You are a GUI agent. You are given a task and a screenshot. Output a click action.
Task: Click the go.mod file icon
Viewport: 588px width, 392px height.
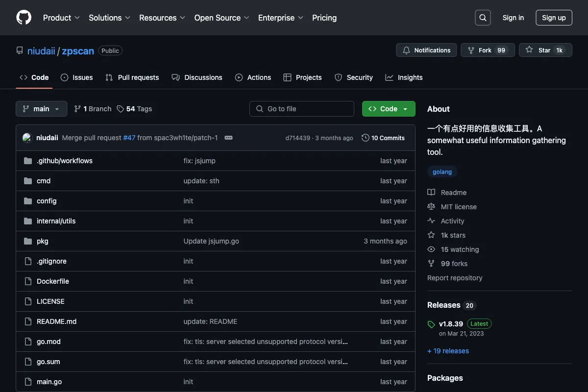coord(28,342)
